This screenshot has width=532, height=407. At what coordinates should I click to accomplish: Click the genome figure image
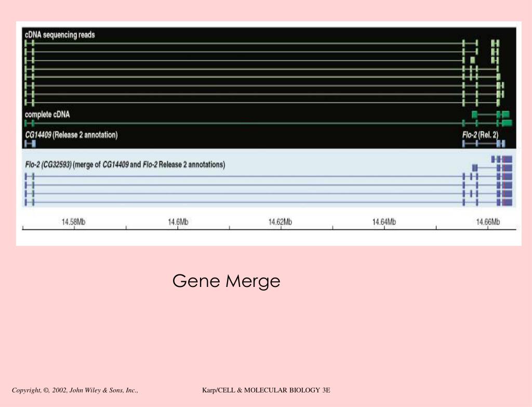point(269,134)
